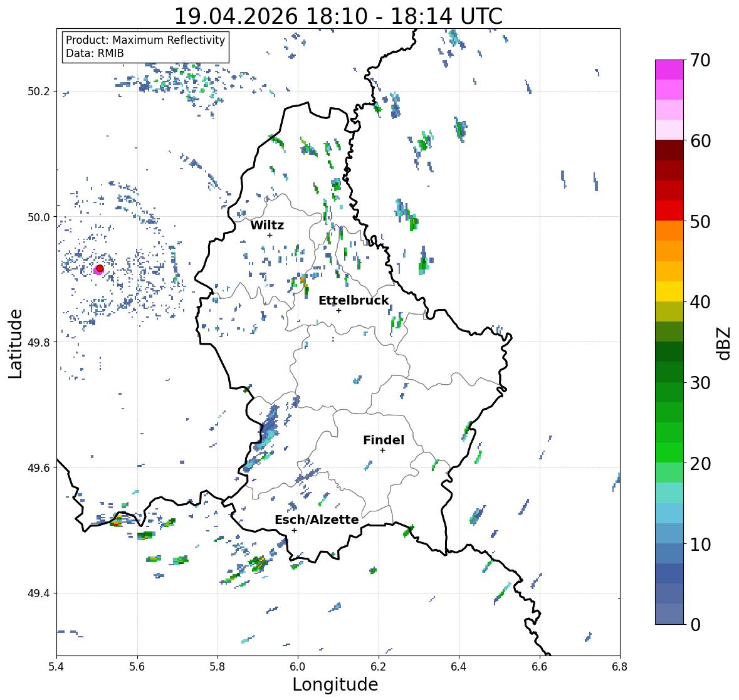Click the date and time title text
The image size is (739, 700).
click(338, 16)
